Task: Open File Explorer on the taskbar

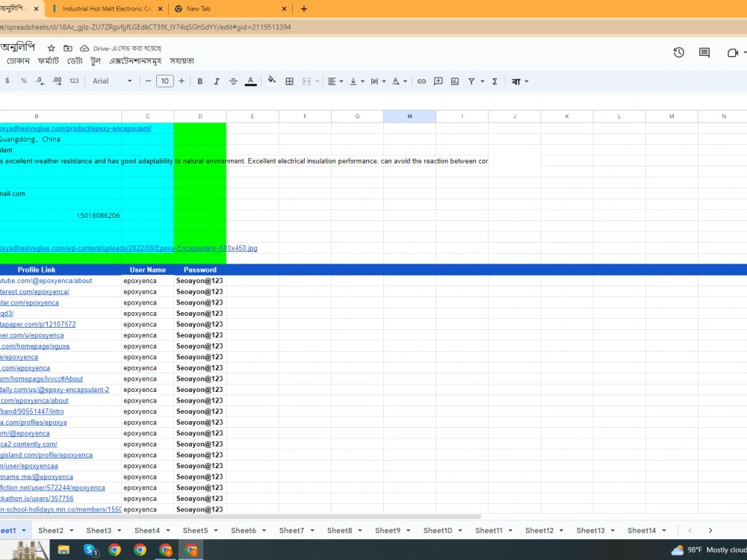Action: [63, 550]
